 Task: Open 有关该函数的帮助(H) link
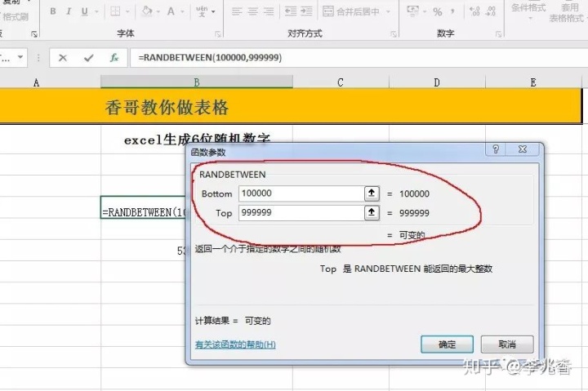pos(235,344)
